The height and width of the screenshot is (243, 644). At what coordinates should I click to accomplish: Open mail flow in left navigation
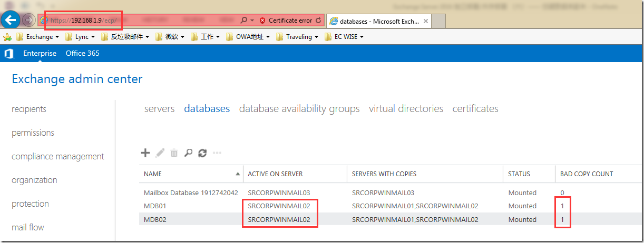tap(28, 227)
